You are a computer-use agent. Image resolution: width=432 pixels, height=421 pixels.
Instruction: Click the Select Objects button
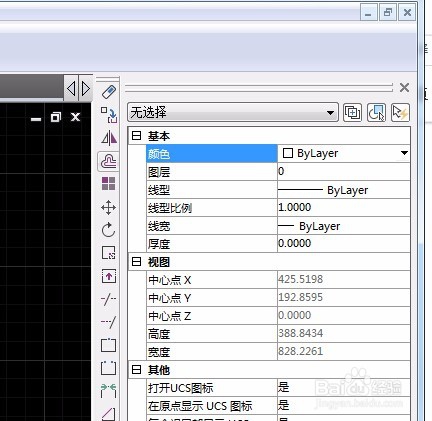tap(376, 112)
